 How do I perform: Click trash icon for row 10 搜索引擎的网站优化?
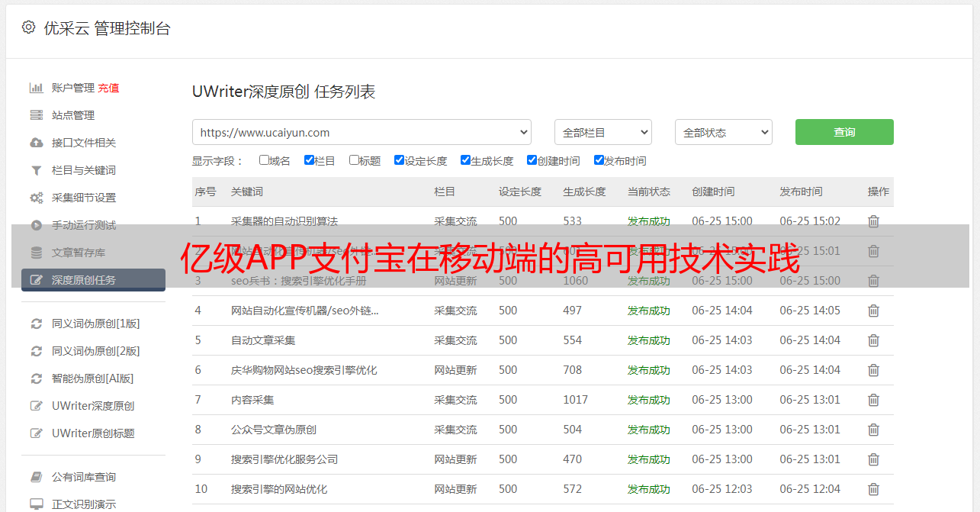coord(873,489)
